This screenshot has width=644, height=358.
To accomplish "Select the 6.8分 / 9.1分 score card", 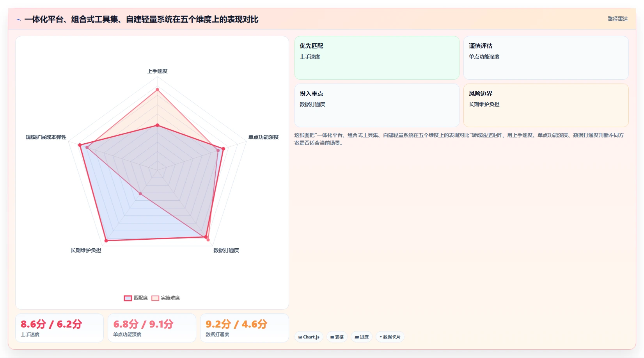I will click(x=152, y=328).
